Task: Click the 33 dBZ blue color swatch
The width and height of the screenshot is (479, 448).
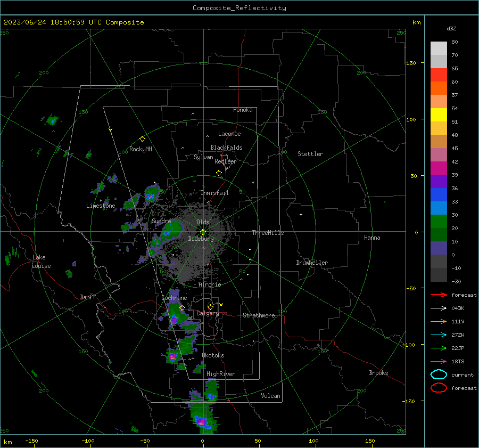Action: coord(439,194)
